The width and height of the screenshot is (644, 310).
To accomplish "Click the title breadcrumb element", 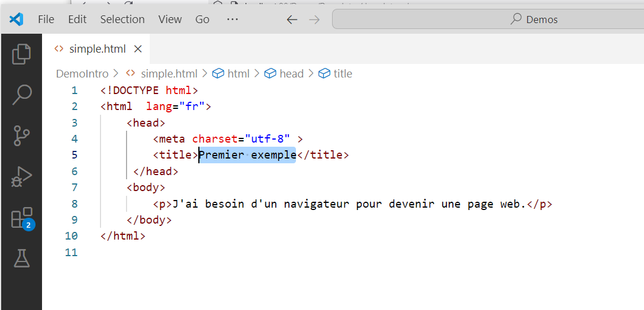I will click(343, 74).
